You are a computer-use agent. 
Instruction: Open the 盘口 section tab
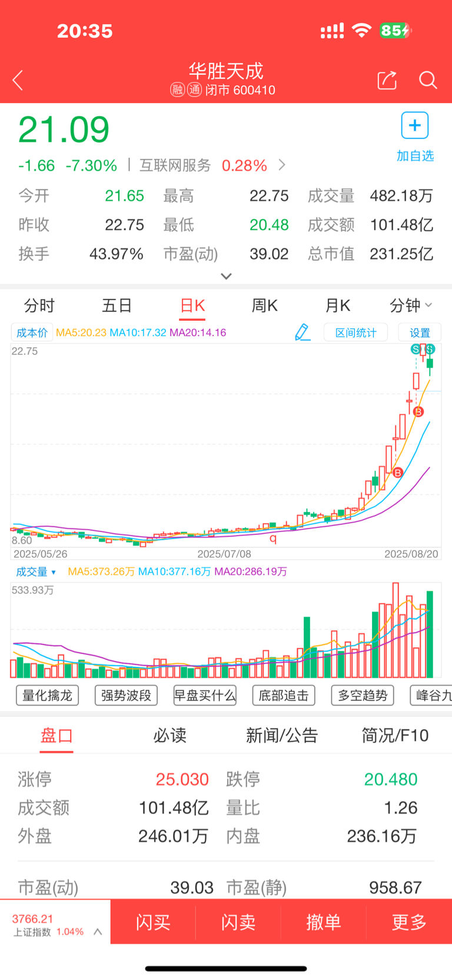tap(56, 735)
